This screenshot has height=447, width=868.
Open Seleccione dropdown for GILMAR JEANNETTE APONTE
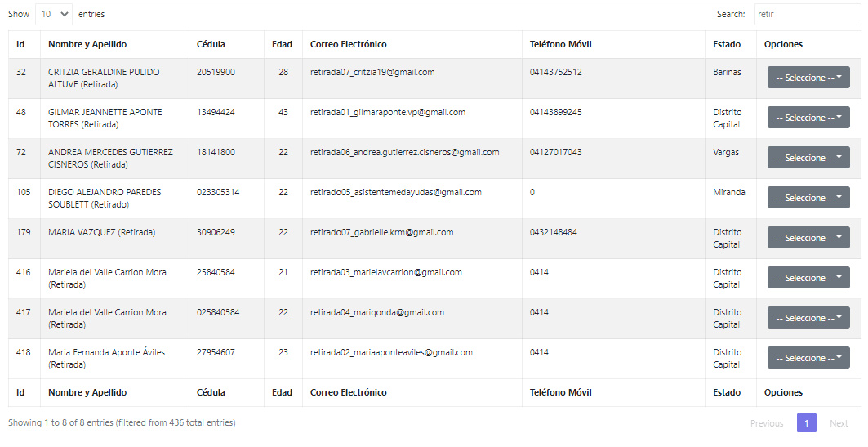point(808,118)
